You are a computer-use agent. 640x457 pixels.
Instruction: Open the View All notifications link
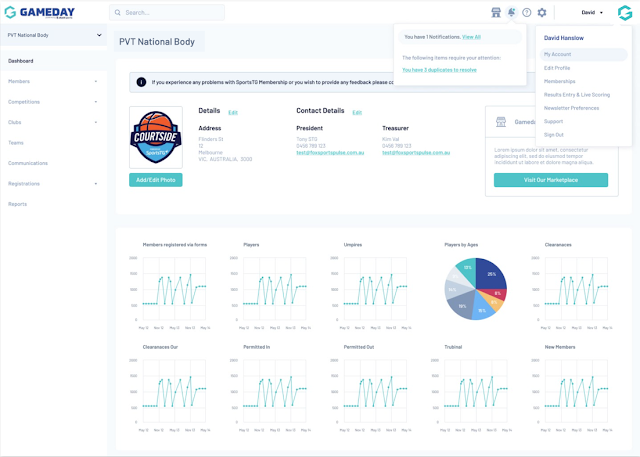coord(471,37)
